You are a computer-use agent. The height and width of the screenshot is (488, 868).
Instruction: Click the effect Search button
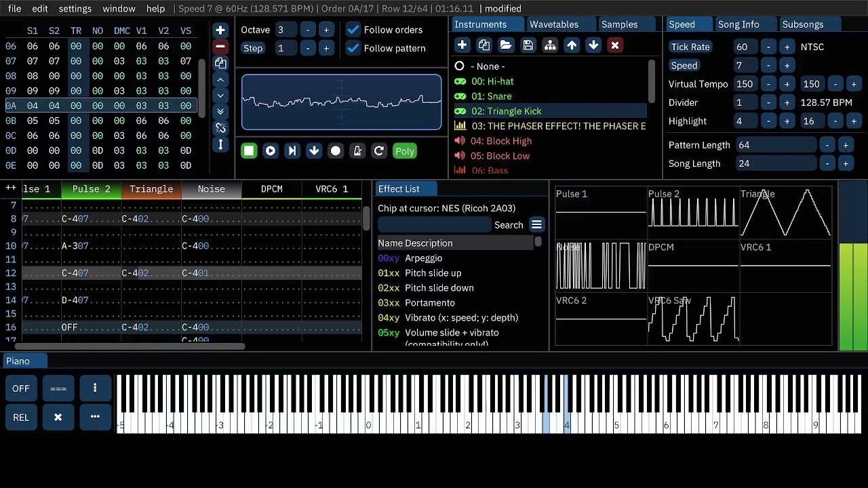[509, 225]
